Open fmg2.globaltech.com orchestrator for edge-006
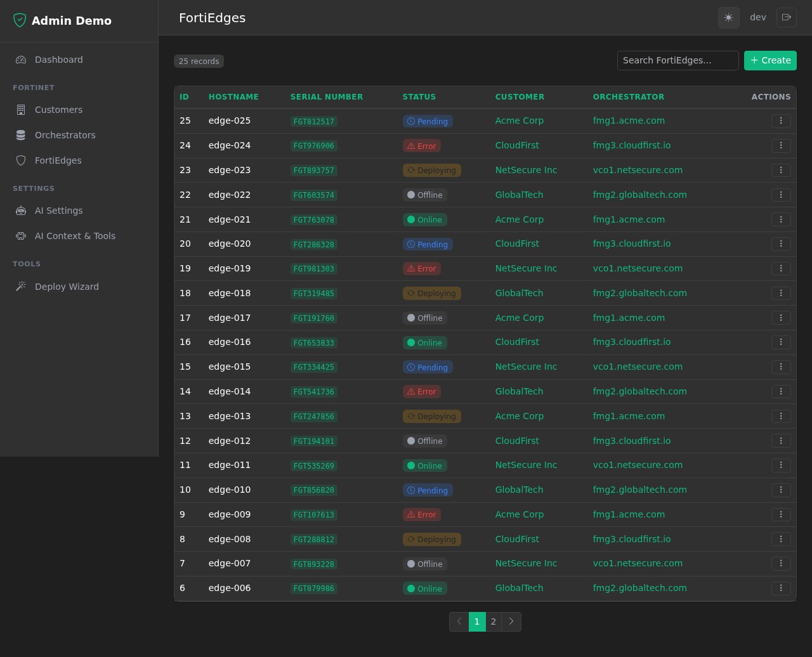 [639, 588]
